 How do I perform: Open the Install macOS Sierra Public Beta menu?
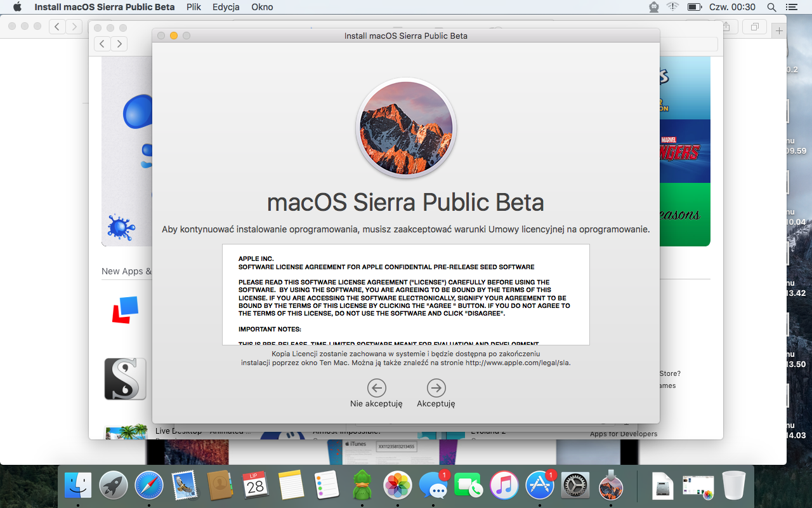pos(105,7)
